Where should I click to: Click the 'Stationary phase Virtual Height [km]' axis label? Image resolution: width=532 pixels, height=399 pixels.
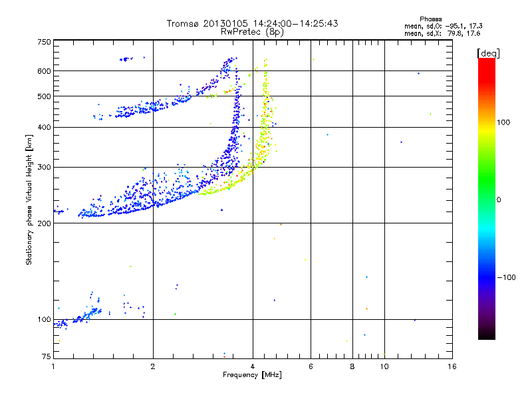click(x=29, y=199)
